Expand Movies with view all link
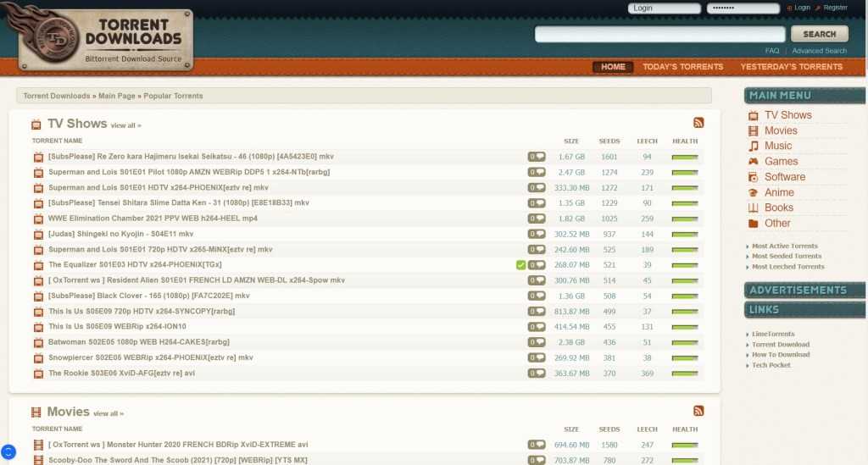This screenshot has width=868, height=465. tap(108, 413)
